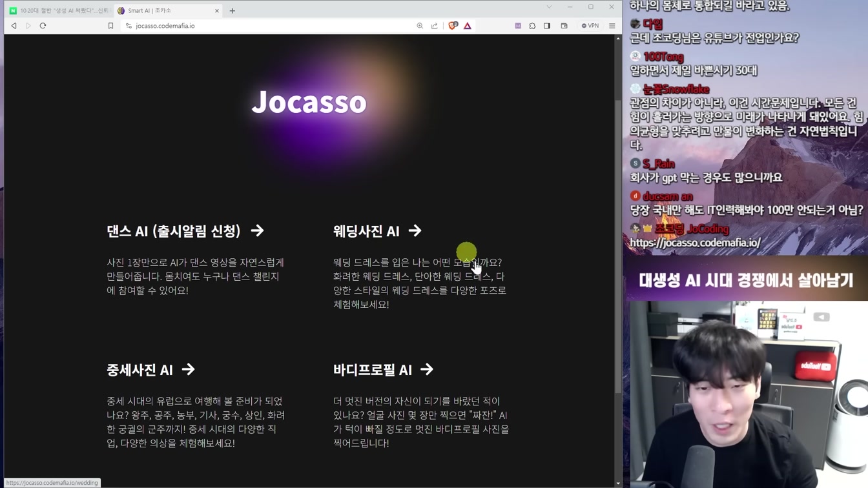The image size is (868, 488).
Task: Click the zoom magnifier icon in address bar
Action: [x=420, y=26]
